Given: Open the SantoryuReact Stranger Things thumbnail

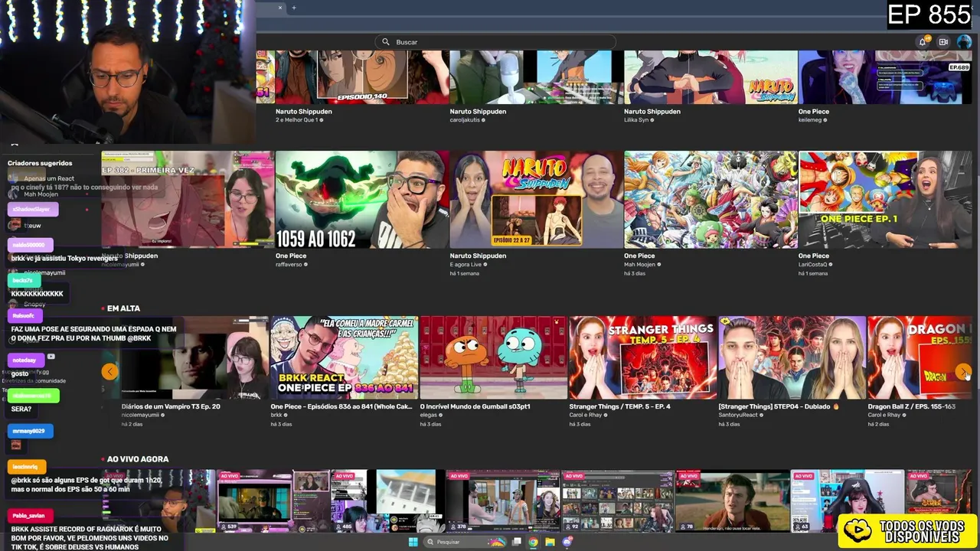Looking at the screenshot, I should click(792, 357).
